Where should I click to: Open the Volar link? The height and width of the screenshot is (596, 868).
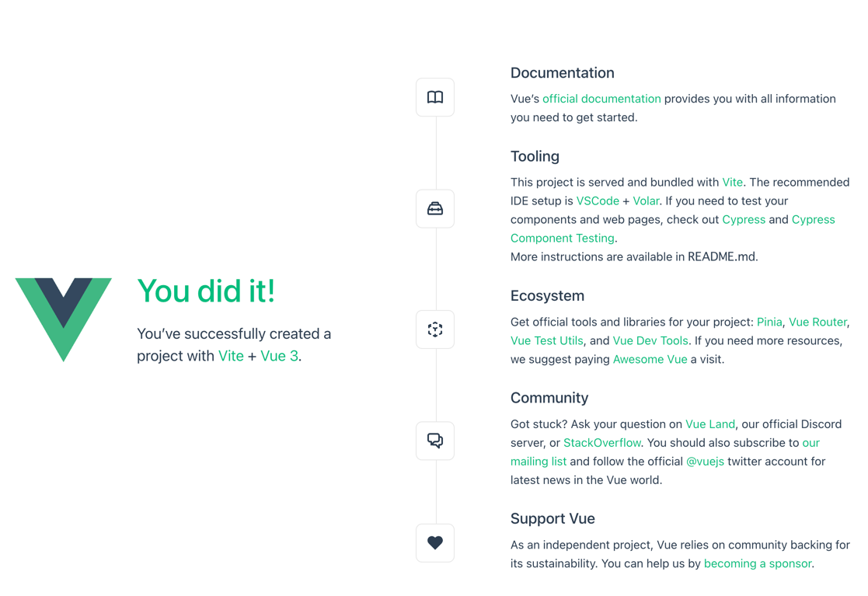(646, 201)
